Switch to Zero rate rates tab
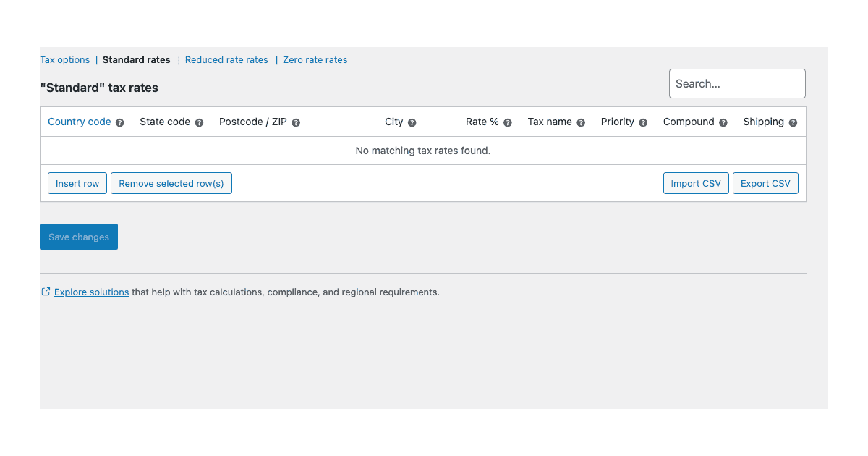 (315, 60)
